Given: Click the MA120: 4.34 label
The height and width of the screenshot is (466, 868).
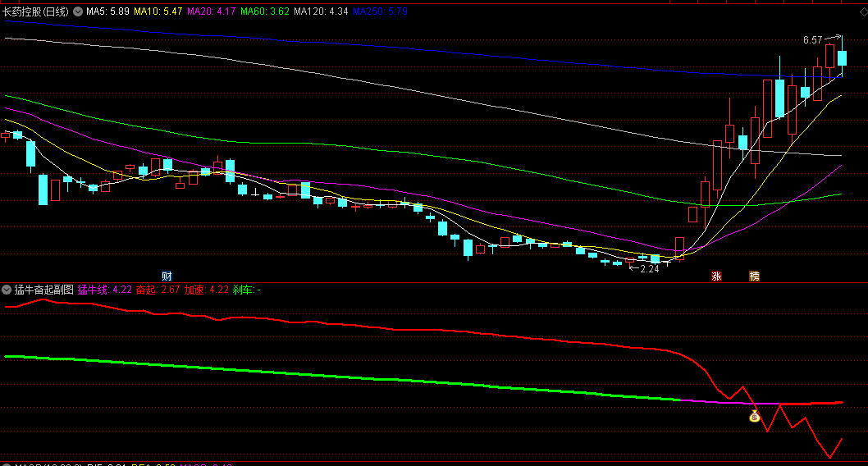Looking at the screenshot, I should click(x=321, y=11).
